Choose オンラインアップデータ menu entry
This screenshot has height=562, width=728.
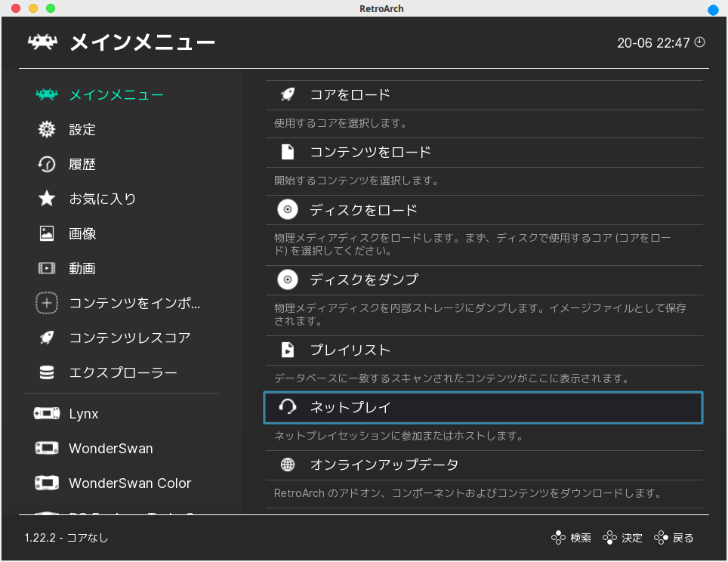click(x=484, y=465)
